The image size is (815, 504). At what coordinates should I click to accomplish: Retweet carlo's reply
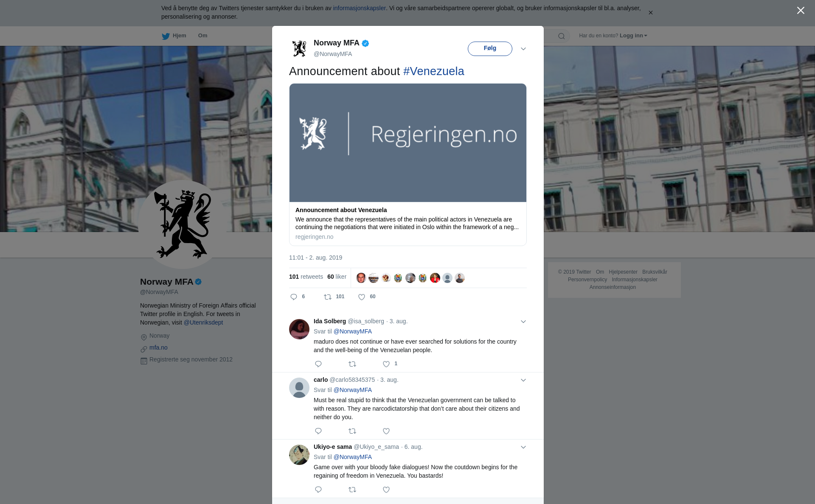point(352,431)
